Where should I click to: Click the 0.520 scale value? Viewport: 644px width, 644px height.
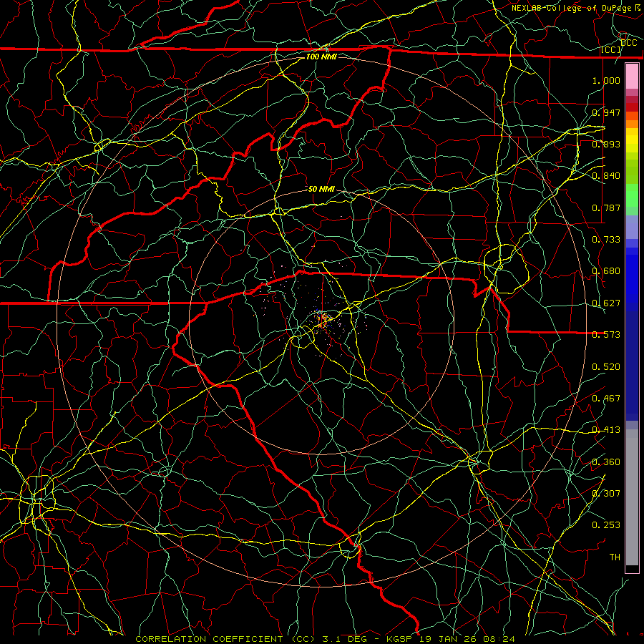click(x=606, y=367)
